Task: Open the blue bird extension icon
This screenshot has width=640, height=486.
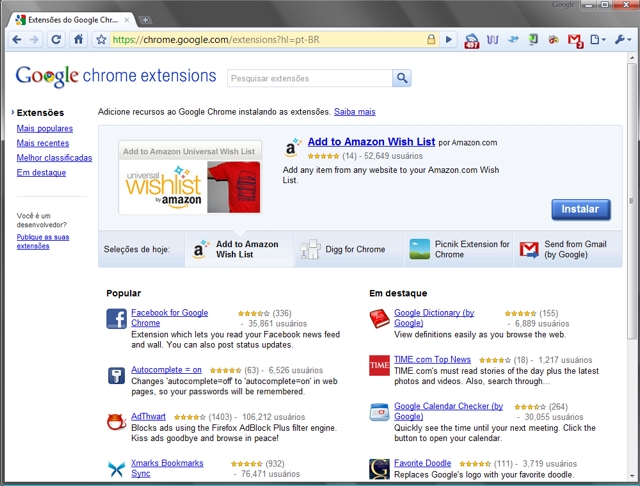Action: (x=513, y=40)
